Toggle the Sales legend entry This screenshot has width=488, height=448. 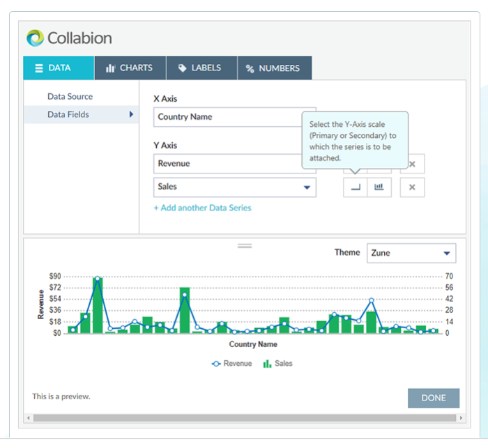coord(277,364)
